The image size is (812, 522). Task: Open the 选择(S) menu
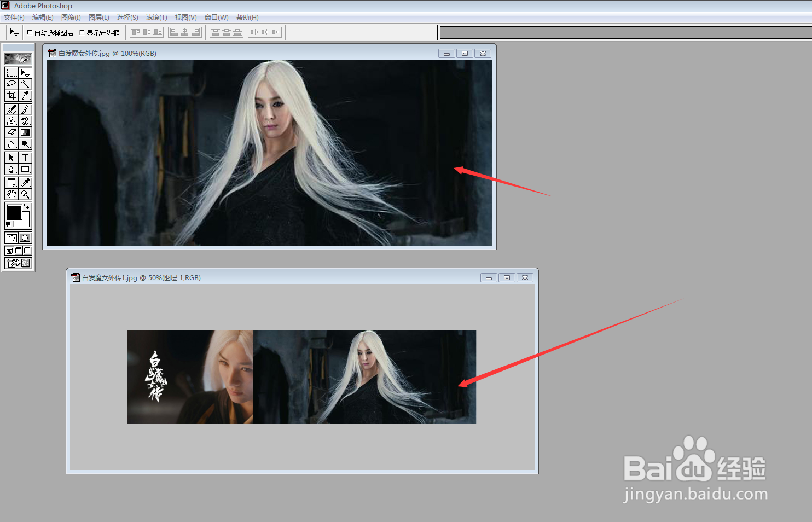tap(127, 18)
